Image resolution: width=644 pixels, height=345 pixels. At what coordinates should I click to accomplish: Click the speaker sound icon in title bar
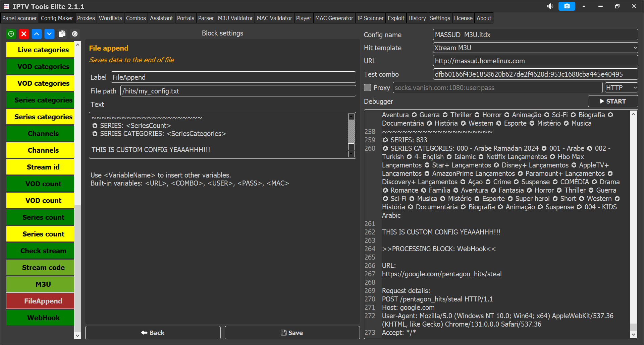550,6
